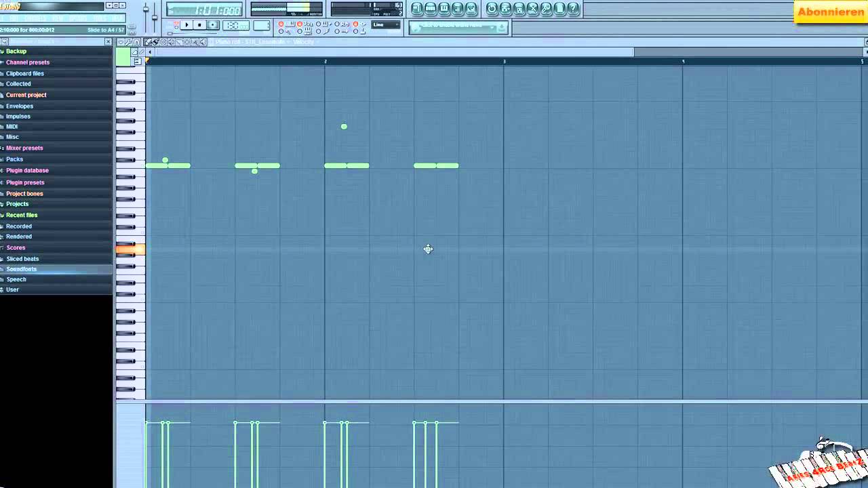Open the project info toolbar icon
Viewport: 868px width, 488px height.
coord(560,9)
